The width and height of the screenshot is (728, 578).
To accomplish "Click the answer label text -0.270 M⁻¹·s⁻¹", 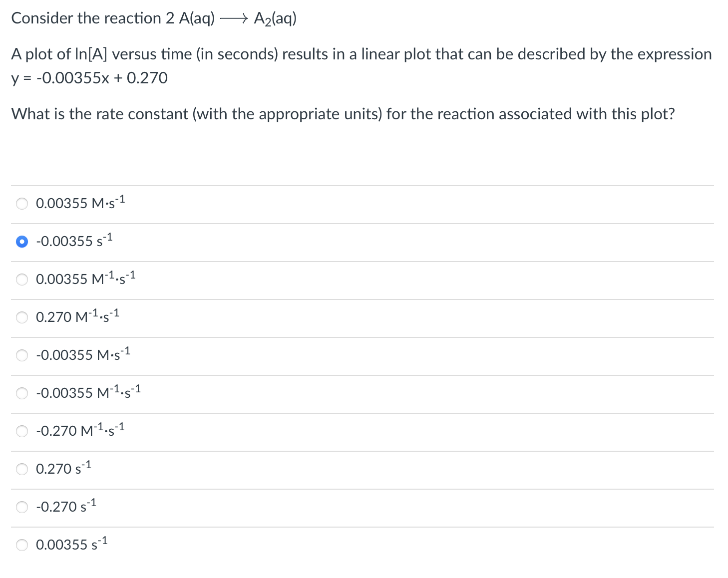I will (80, 430).
